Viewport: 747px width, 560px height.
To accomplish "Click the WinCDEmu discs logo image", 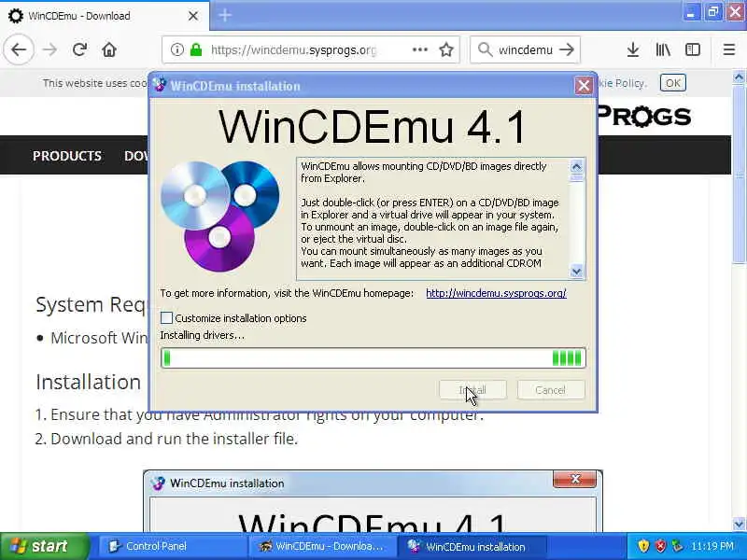I will [x=220, y=217].
